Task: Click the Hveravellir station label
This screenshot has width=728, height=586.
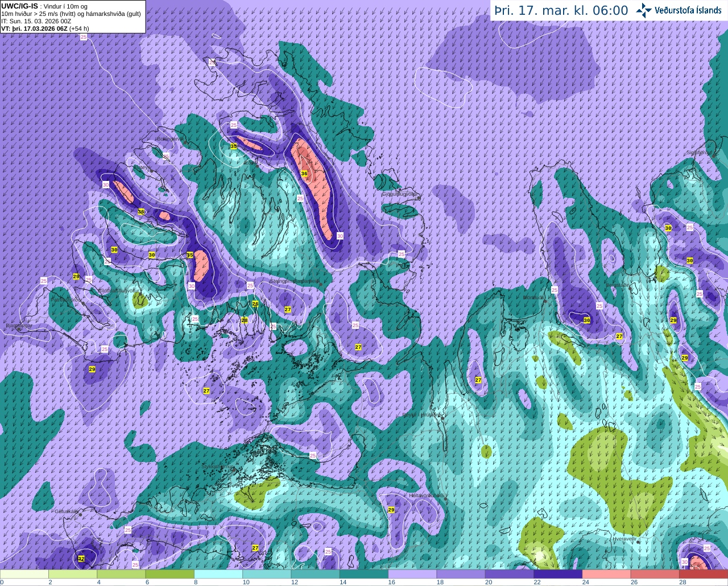Action: click(624, 538)
